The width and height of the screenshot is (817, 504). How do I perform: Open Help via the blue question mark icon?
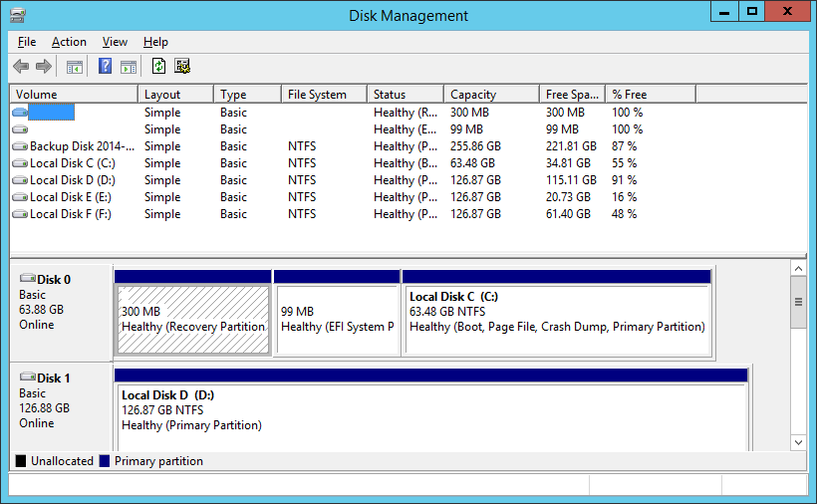[105, 67]
